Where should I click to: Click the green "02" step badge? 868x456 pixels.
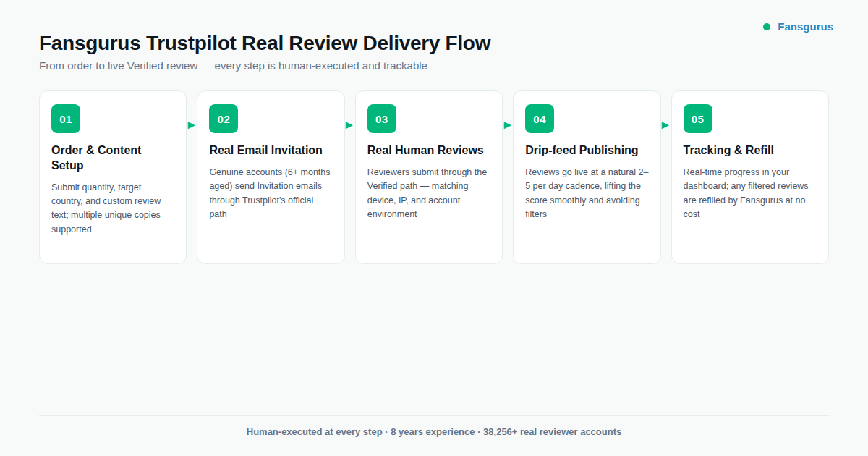click(x=224, y=118)
